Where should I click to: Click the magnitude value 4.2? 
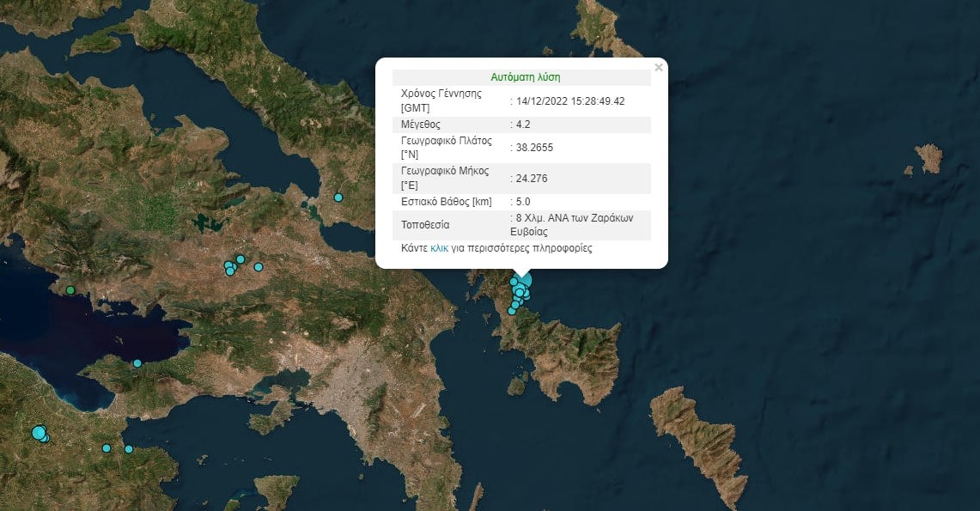point(524,125)
